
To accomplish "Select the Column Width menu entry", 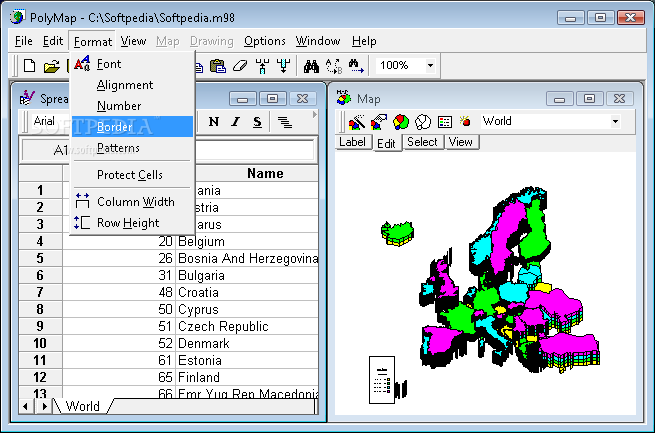I will [132, 202].
